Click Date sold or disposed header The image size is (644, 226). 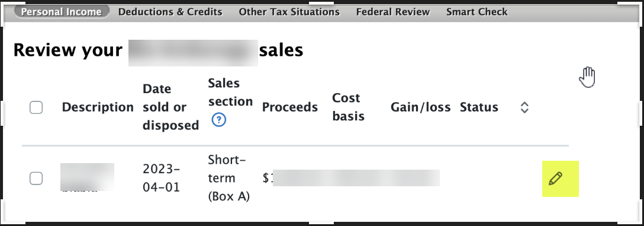click(170, 107)
